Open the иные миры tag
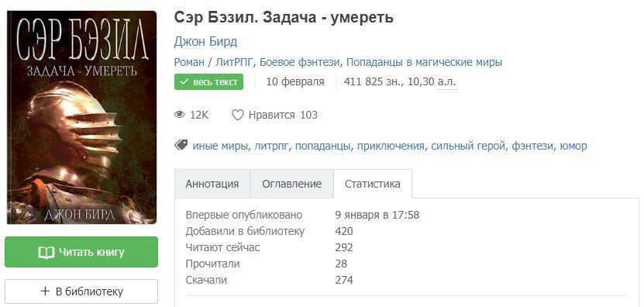Viewport: 644px width, 307px height. click(220, 146)
